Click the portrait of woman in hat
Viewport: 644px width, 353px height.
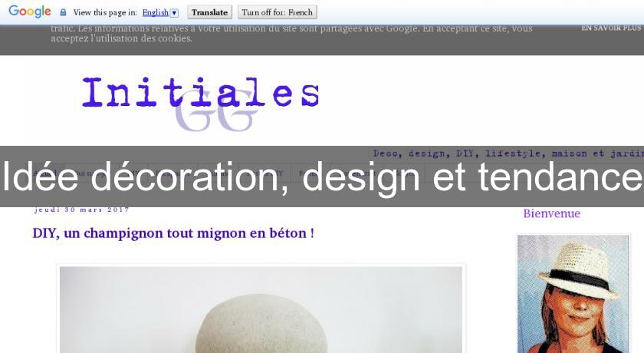click(573, 294)
